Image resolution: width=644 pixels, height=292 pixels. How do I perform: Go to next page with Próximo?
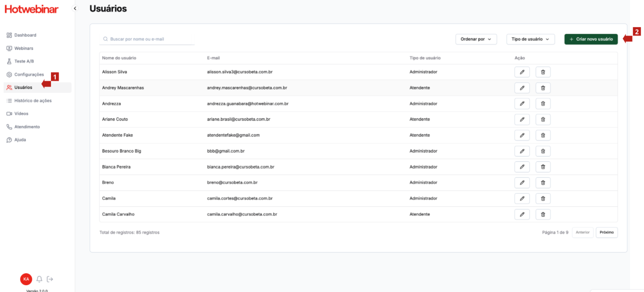click(606, 232)
